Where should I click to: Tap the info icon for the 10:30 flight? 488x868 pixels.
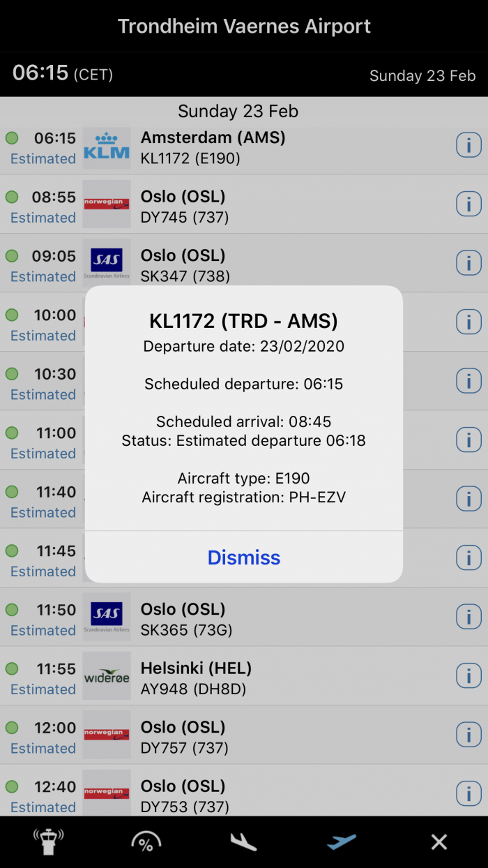468,382
